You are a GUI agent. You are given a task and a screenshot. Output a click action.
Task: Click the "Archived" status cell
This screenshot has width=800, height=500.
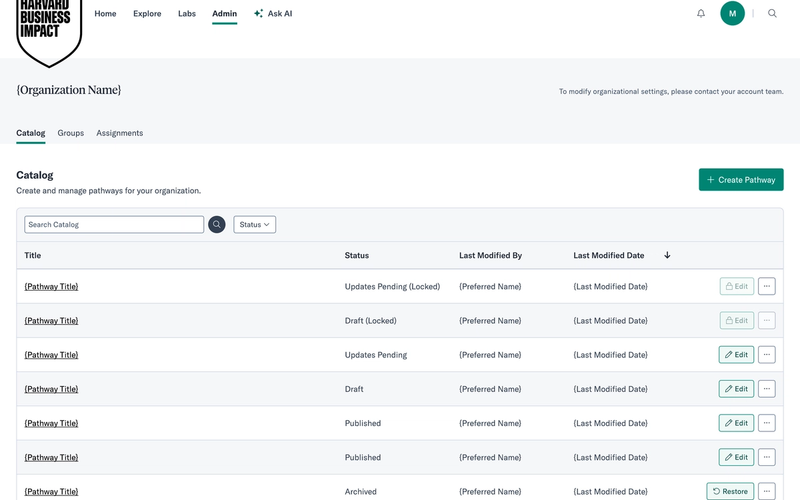[361, 492]
